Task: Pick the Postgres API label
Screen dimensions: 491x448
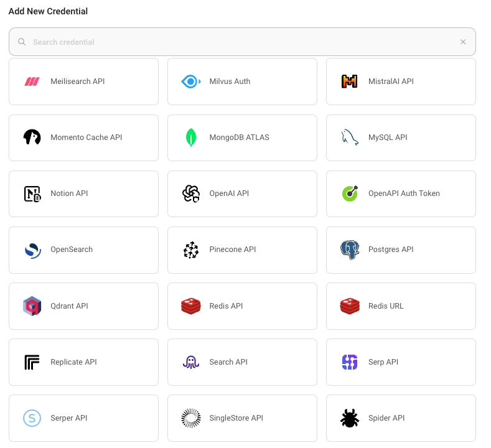Action: tap(391, 250)
